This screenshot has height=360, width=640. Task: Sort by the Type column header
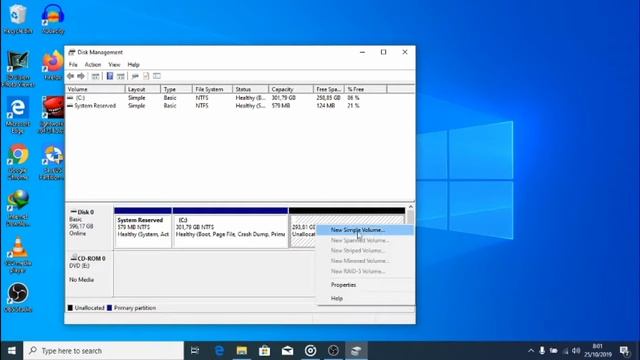pos(176,89)
